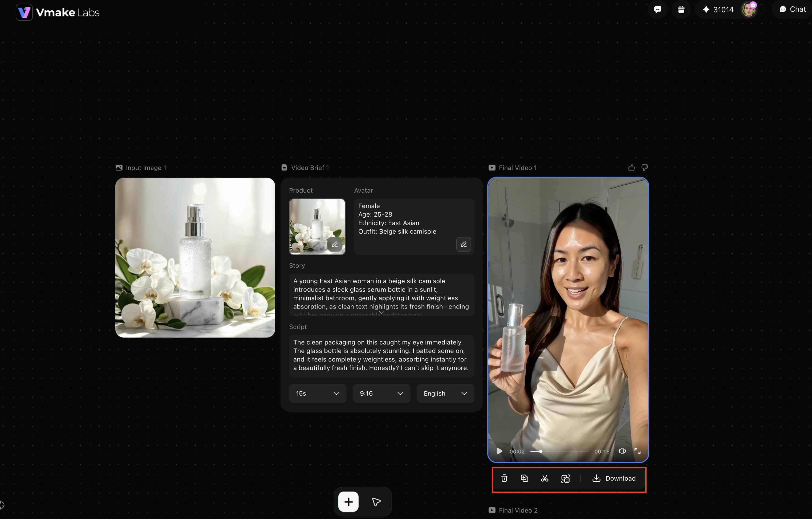Edit the avatar description

[x=464, y=244]
